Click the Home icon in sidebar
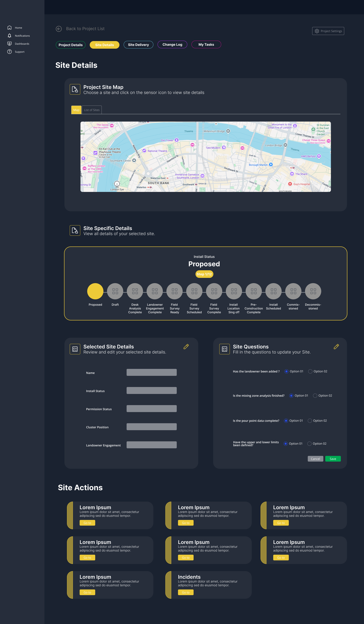This screenshot has height=624, width=364. coord(9,27)
